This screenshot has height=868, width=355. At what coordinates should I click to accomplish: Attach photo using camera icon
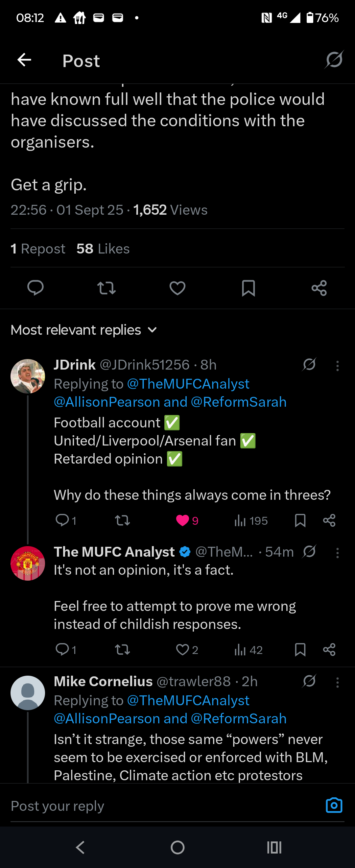pyautogui.click(x=334, y=806)
